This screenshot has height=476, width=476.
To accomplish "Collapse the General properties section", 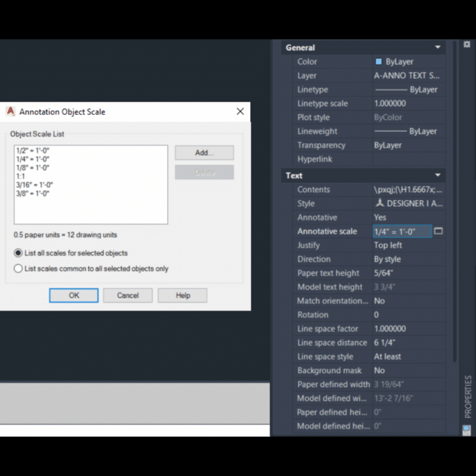I will pos(438,48).
